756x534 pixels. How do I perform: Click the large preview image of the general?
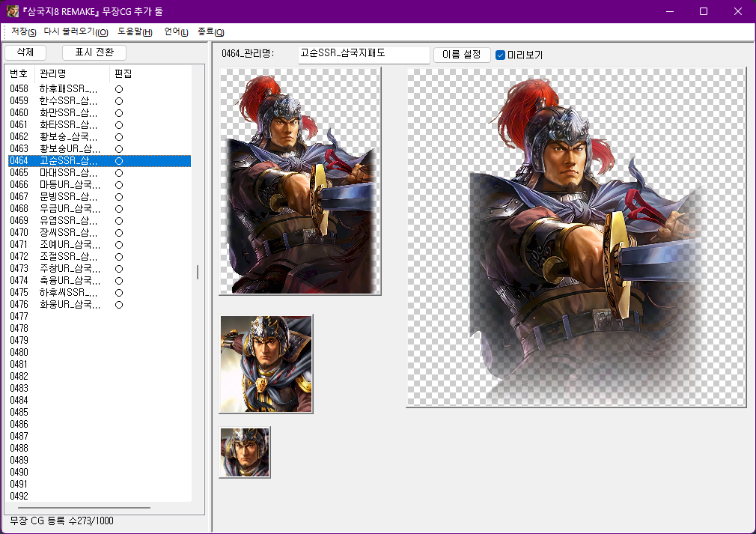576,237
